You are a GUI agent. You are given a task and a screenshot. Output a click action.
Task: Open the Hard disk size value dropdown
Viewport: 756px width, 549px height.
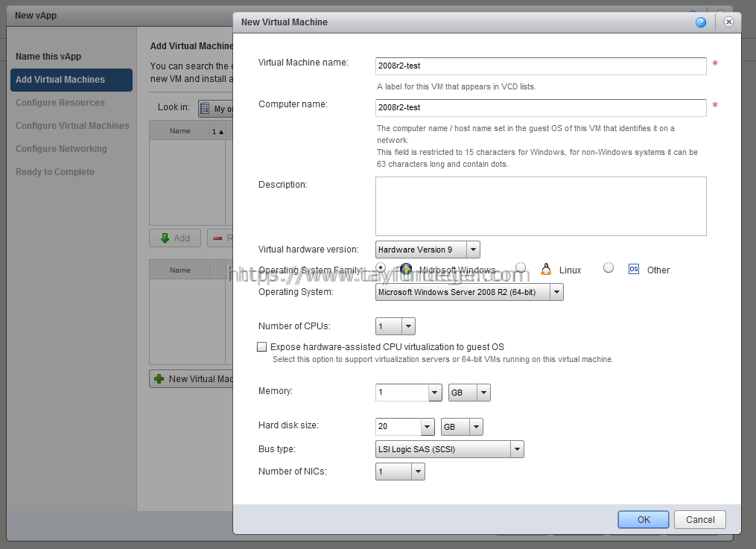tap(428, 427)
